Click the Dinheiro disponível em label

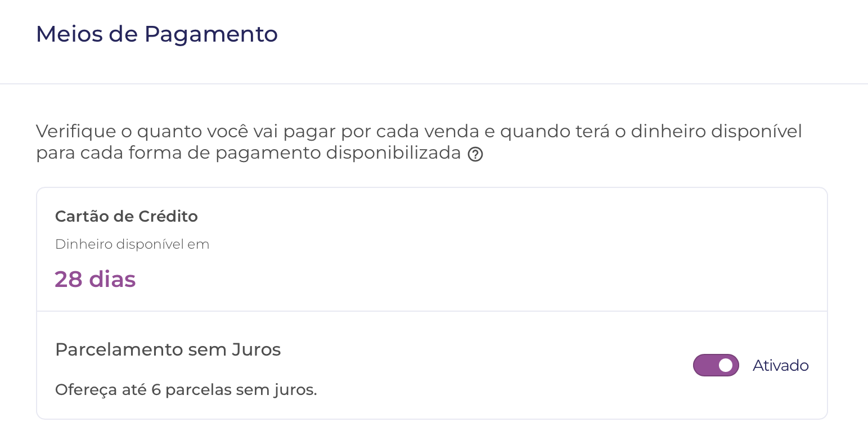(x=132, y=245)
